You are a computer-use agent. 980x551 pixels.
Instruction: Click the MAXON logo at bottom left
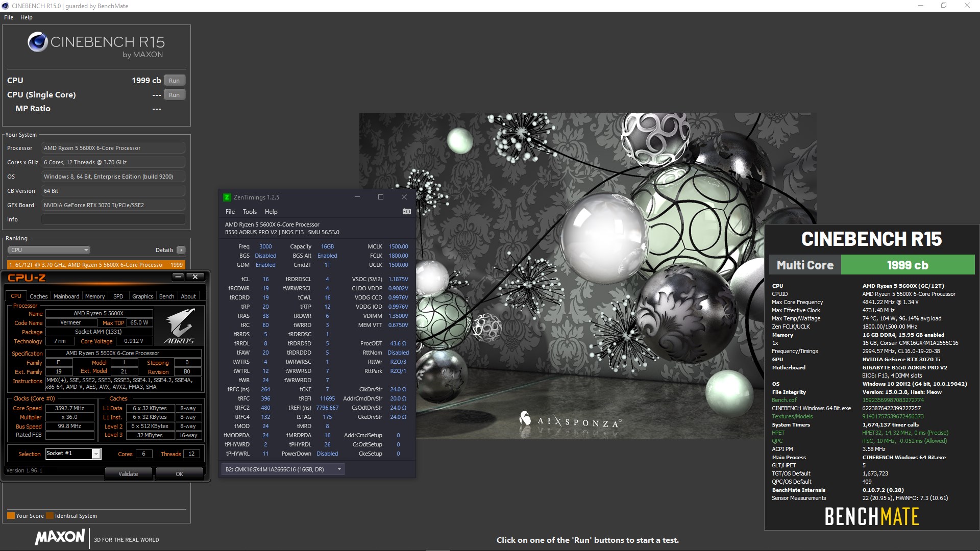pos(60,537)
